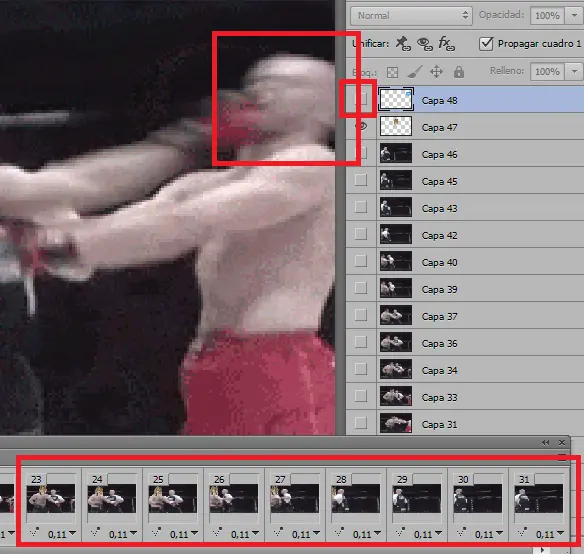
Task: Show Capa 45 via its visibility box
Action: tap(361, 180)
